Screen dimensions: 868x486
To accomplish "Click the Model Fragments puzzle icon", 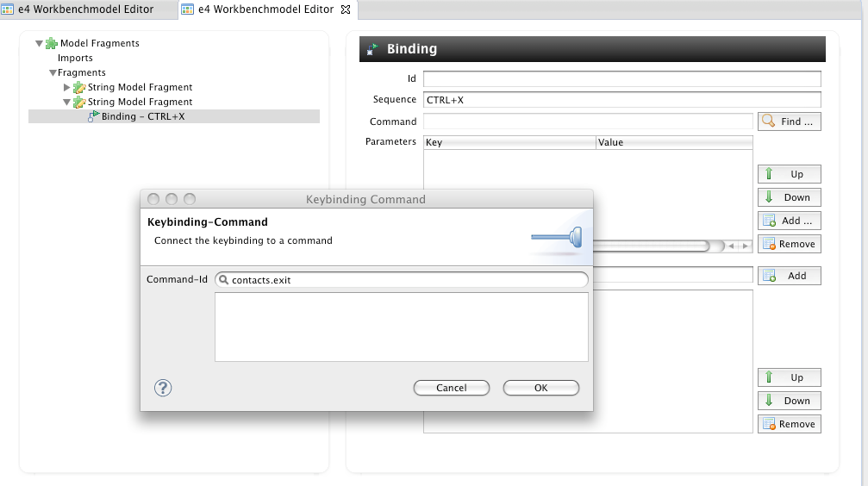I will pos(52,43).
